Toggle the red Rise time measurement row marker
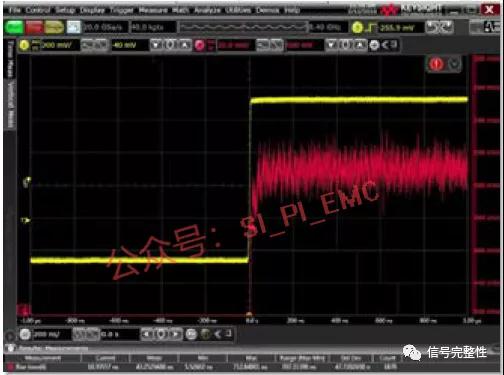Viewport: 504px width, 375px height. coord(10,367)
